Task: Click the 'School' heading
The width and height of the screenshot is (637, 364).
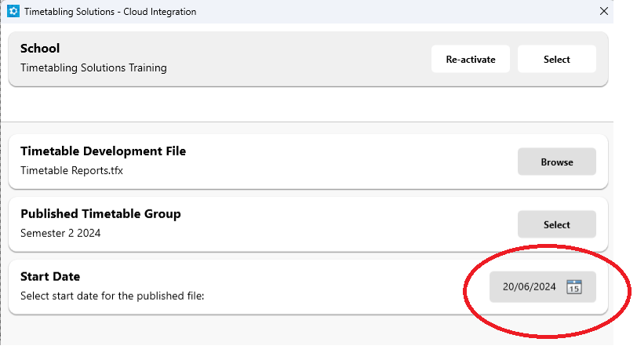Action: pos(40,49)
